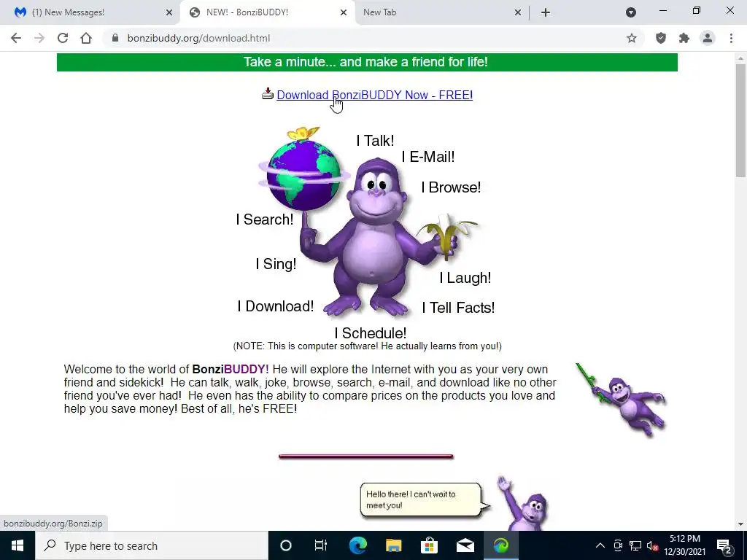
Task: Click the 'I Browse!' text
Action: [x=451, y=187]
